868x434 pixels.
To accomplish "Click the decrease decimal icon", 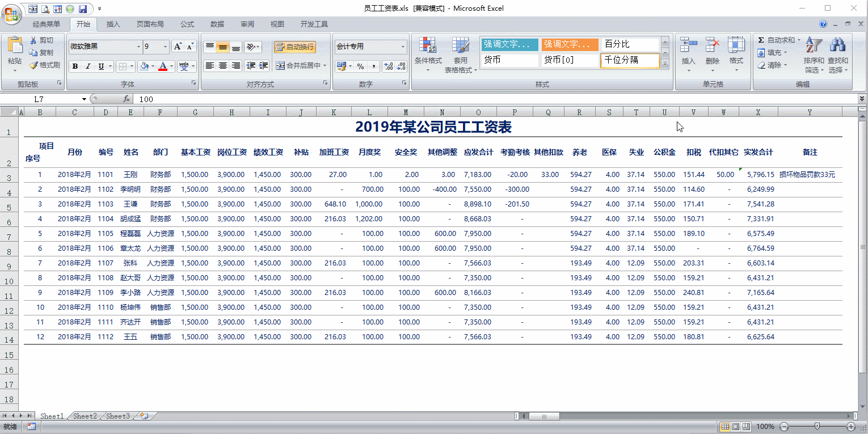I will tap(402, 66).
